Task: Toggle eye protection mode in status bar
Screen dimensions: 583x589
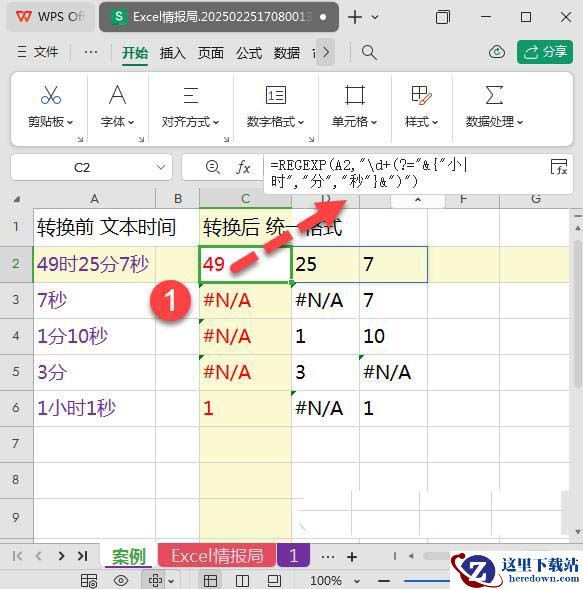Action: [121, 581]
